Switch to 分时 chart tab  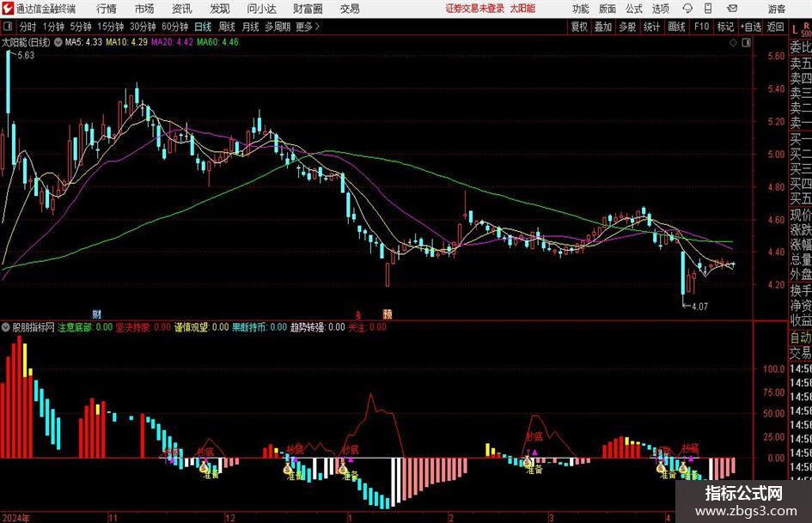27,27
